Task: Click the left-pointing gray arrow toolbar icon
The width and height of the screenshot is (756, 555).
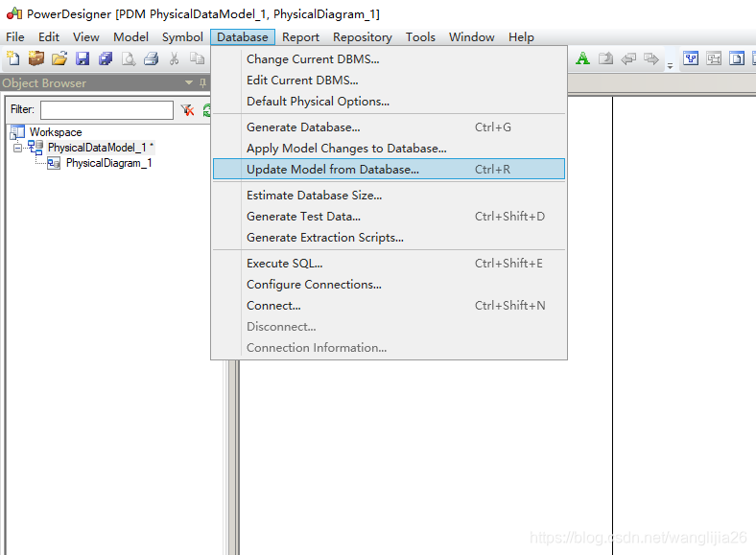Action: (628, 58)
